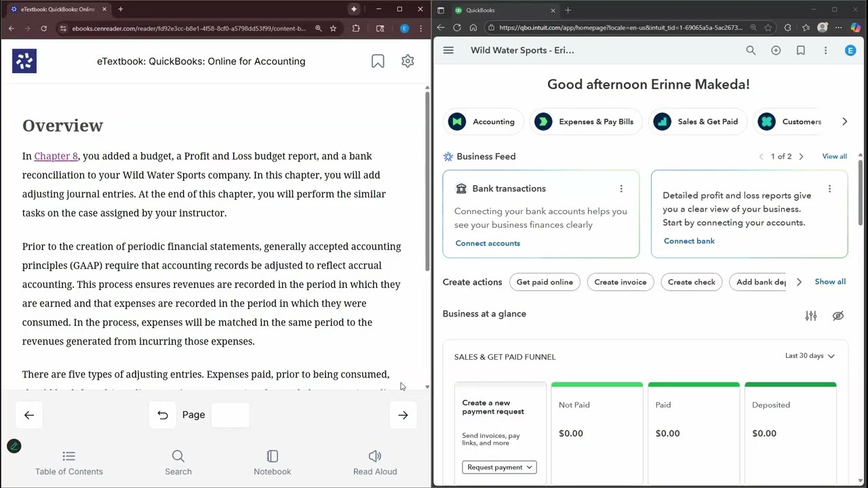Click the Get paid online button
The image size is (868, 488).
[x=545, y=282]
